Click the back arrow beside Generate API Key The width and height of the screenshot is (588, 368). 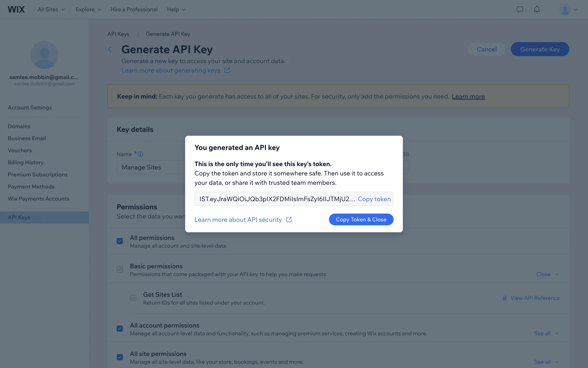(x=110, y=49)
